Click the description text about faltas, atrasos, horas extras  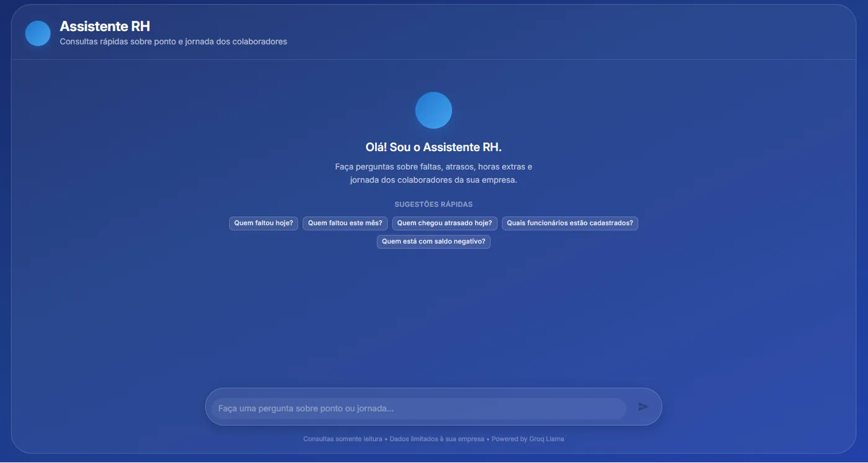pyautogui.click(x=433, y=174)
